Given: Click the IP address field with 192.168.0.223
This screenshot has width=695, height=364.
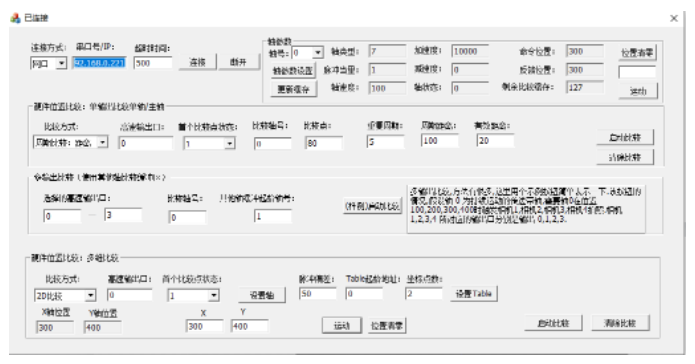Looking at the screenshot, I should tap(100, 63).
